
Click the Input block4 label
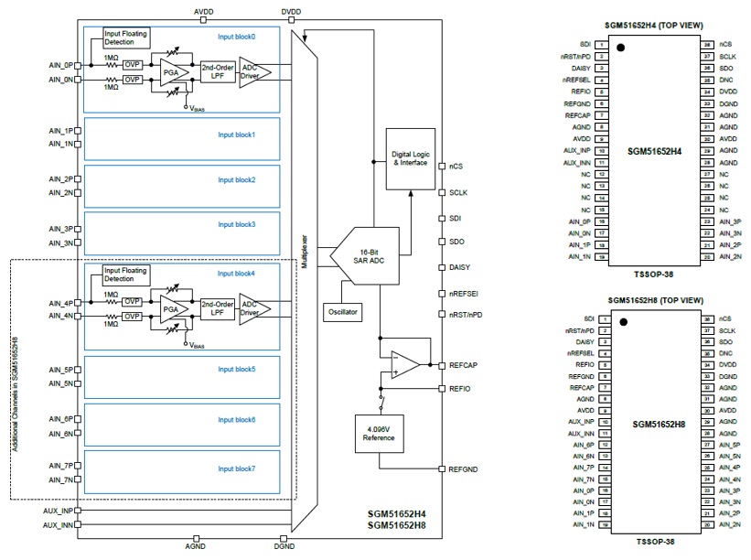[236, 274]
